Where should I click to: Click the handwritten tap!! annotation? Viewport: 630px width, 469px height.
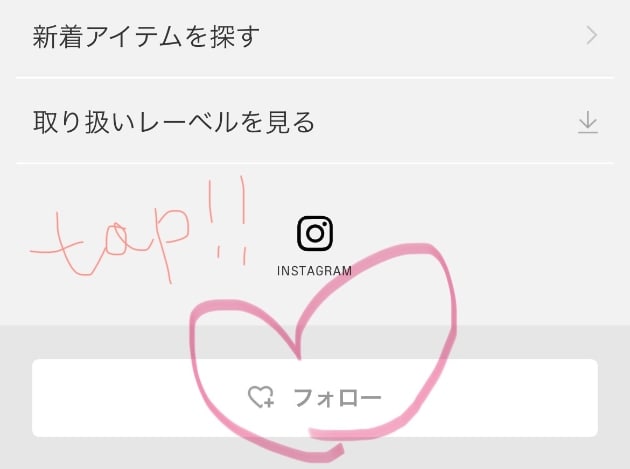coord(139,231)
